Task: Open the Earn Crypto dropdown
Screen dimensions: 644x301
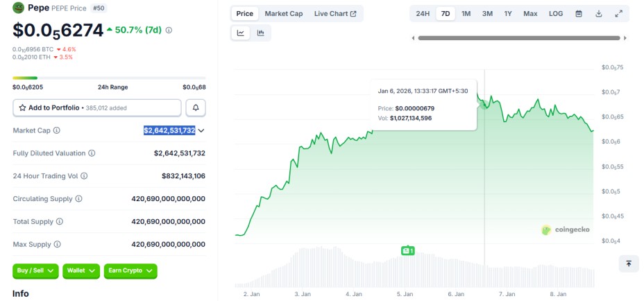Action: point(130,271)
